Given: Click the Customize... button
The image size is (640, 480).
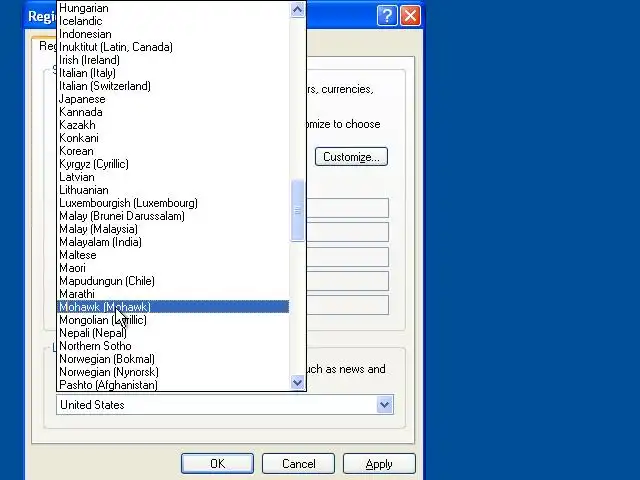Looking at the screenshot, I should point(351,157).
